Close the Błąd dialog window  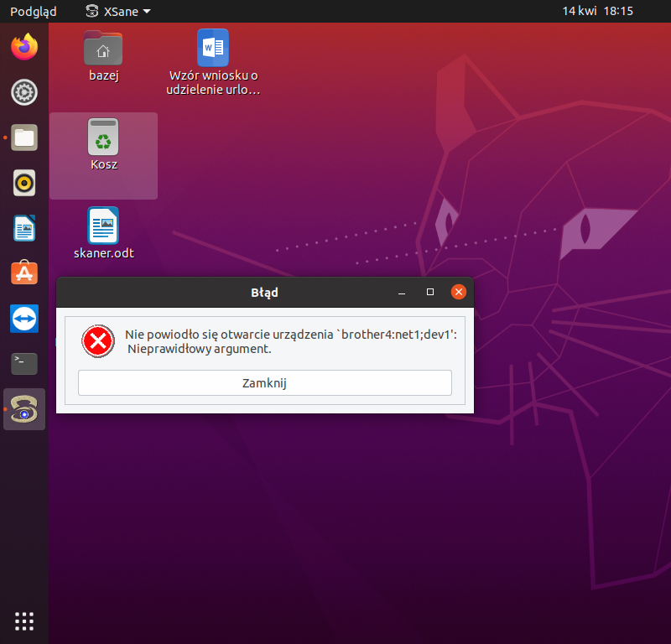[459, 292]
